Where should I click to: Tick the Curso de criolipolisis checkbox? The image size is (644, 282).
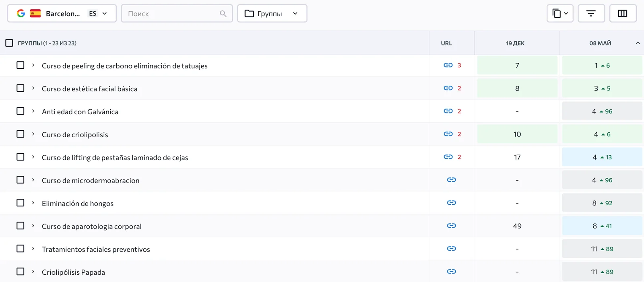[x=21, y=134]
